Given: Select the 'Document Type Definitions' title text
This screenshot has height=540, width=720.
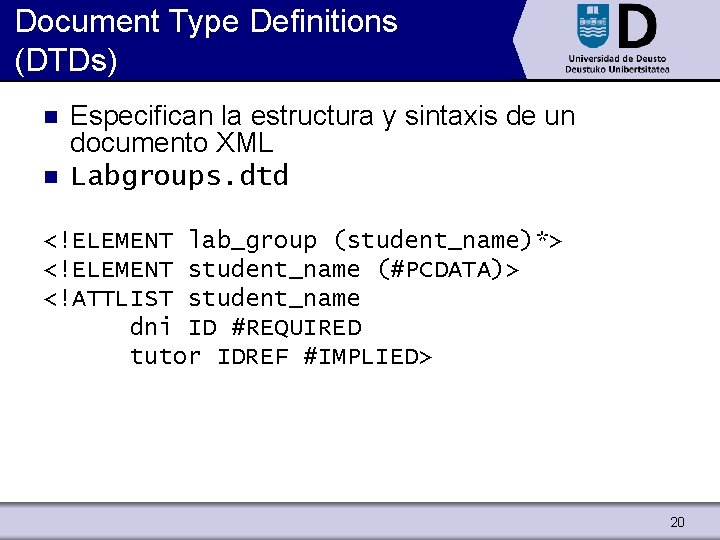Looking at the screenshot, I should pos(207,21).
